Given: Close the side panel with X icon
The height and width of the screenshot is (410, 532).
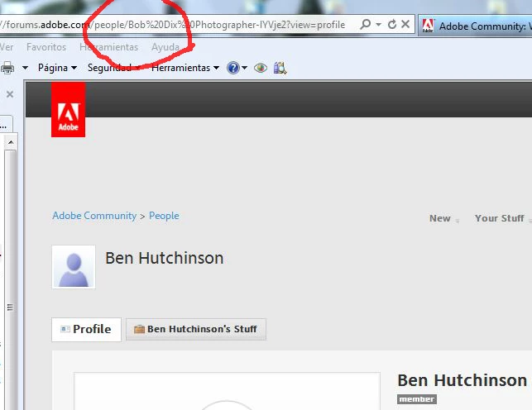Looking at the screenshot, I should [10, 94].
